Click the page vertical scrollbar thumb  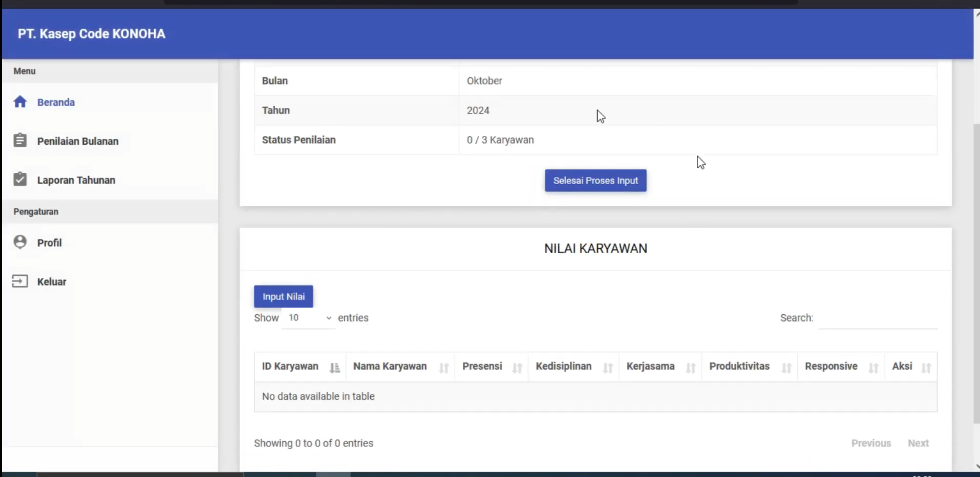(977, 273)
